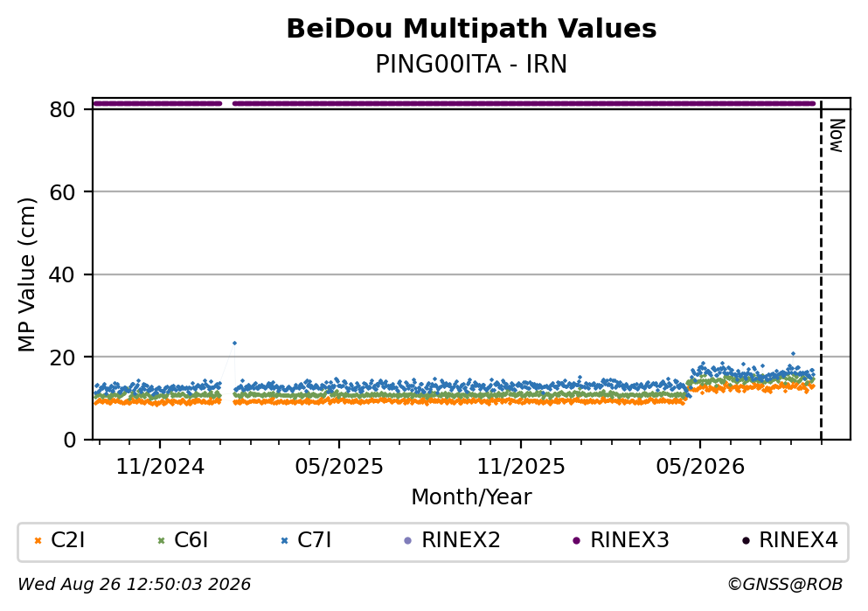Click the dashed Now marker line
This screenshot has width=868, height=611.
[x=821, y=270]
